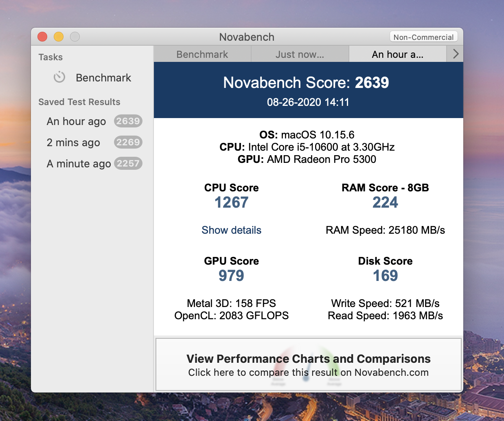Click the Non-Commercial license button

423,37
